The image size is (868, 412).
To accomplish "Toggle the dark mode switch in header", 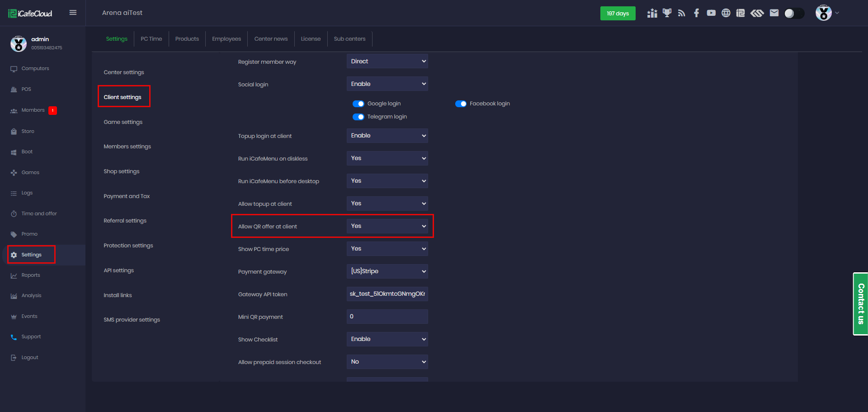I will point(794,14).
